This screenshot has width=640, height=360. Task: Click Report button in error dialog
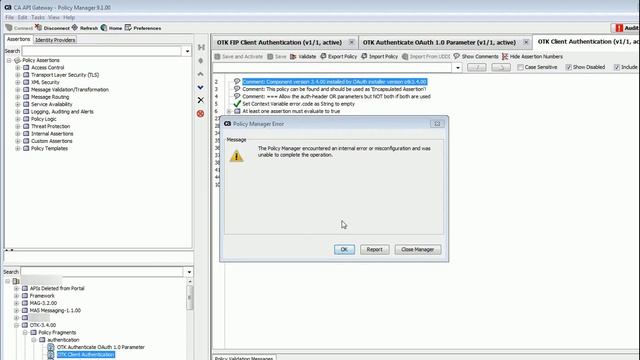[x=374, y=249]
